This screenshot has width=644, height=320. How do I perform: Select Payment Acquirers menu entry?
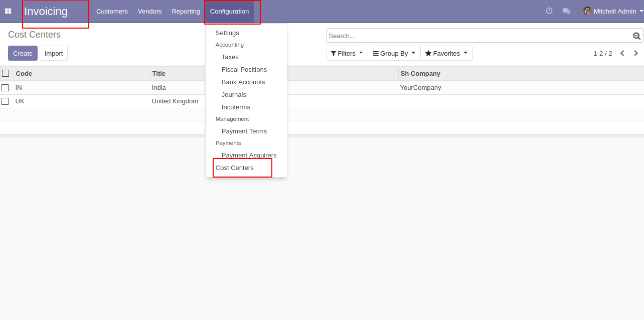click(249, 155)
